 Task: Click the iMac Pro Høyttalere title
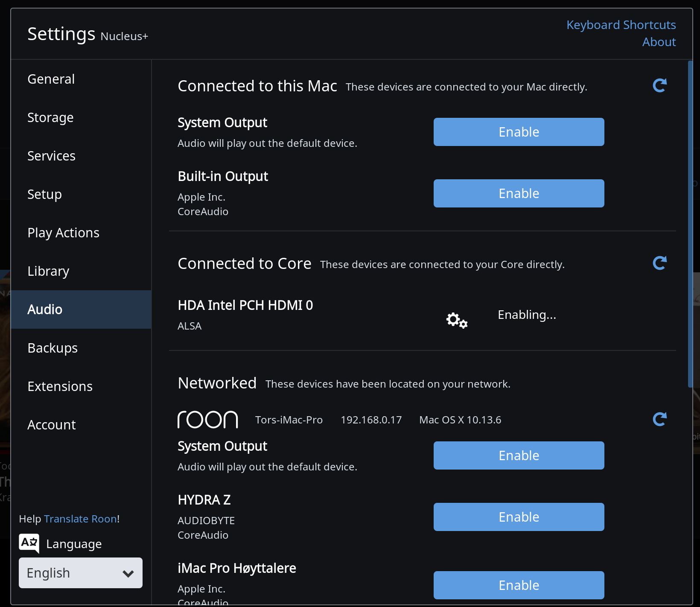click(x=237, y=568)
